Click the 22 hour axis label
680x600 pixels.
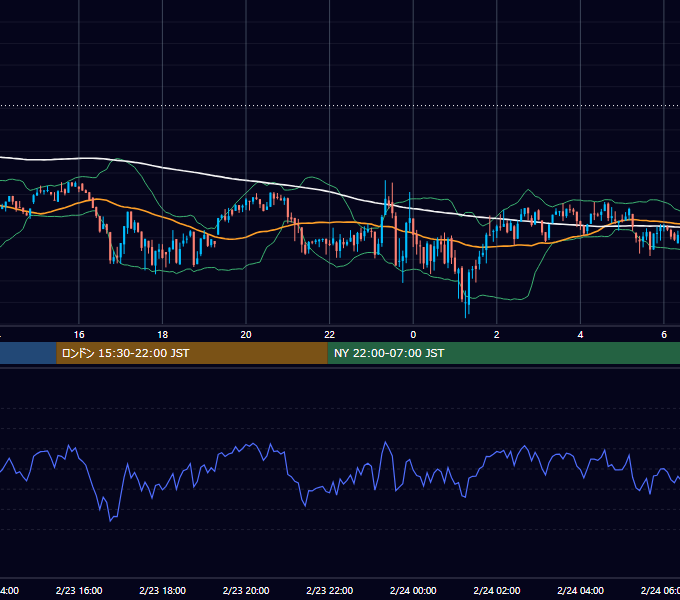click(x=330, y=335)
